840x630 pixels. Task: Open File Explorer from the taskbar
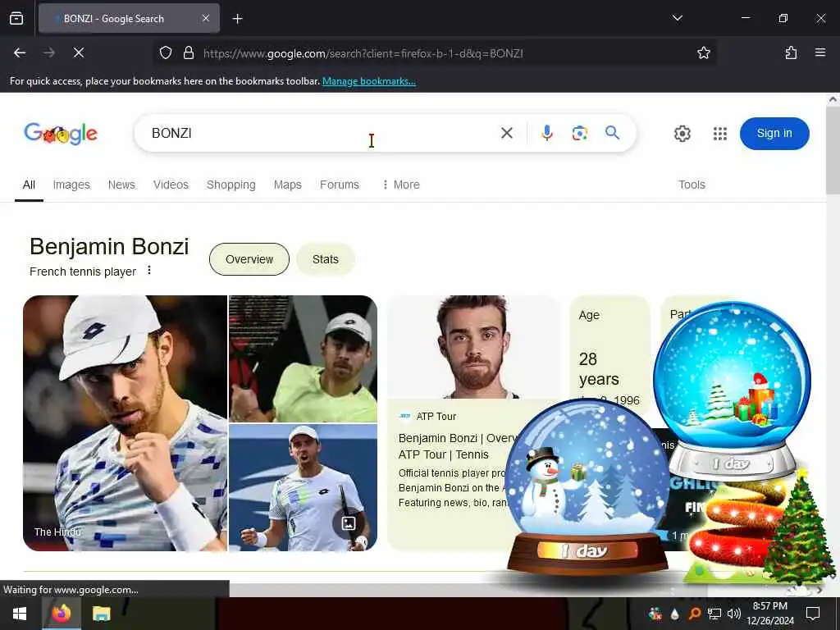pos(101,614)
